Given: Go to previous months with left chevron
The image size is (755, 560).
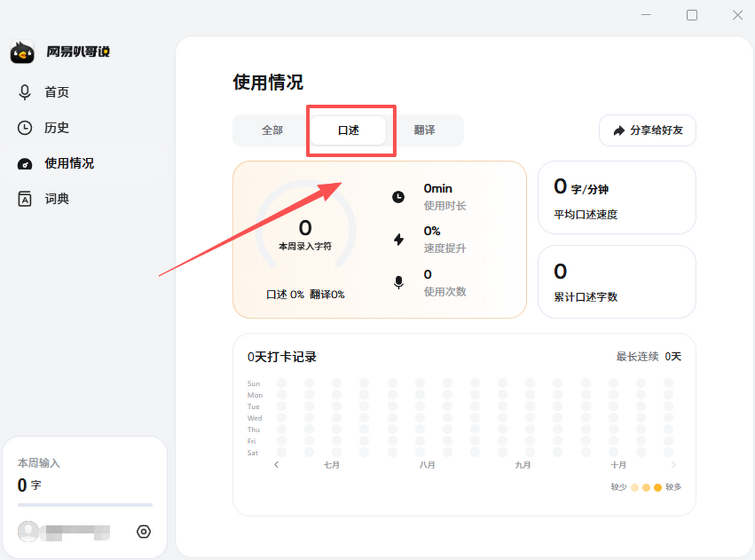Looking at the screenshot, I should (276, 465).
